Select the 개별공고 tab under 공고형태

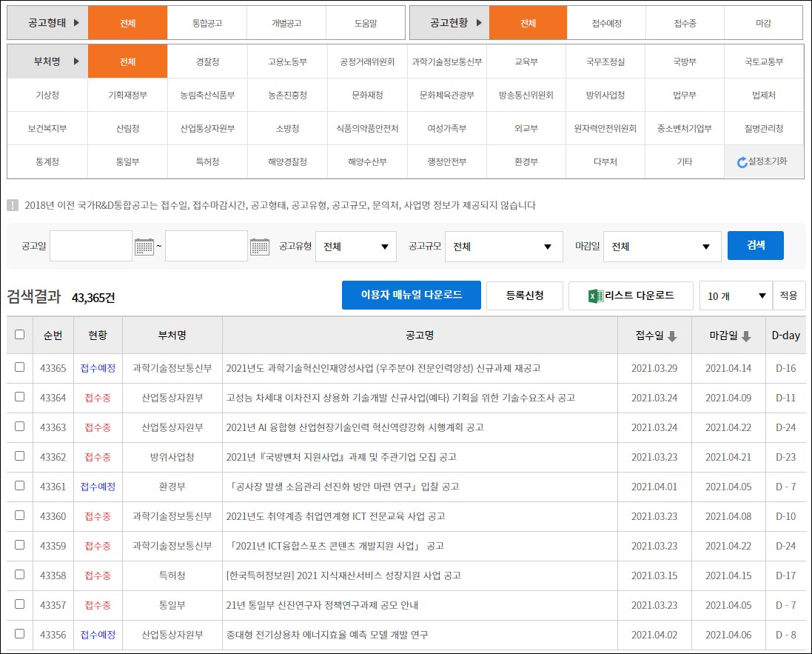(286, 23)
